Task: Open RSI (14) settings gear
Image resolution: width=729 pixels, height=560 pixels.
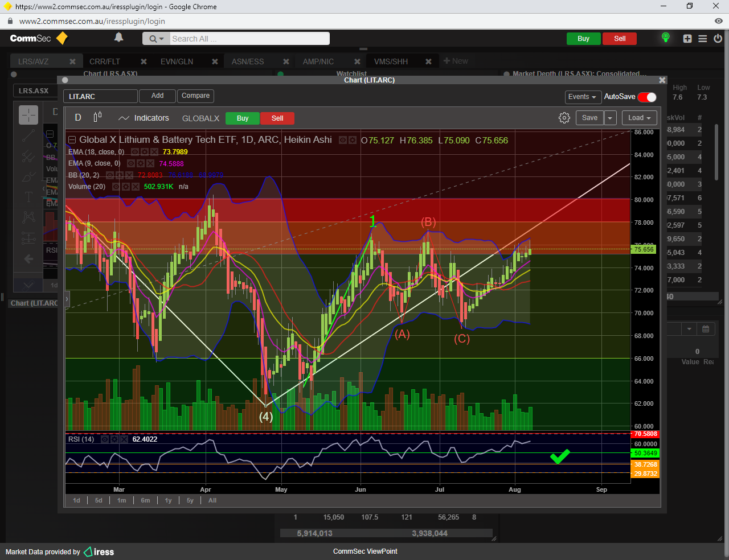Action: point(114,439)
